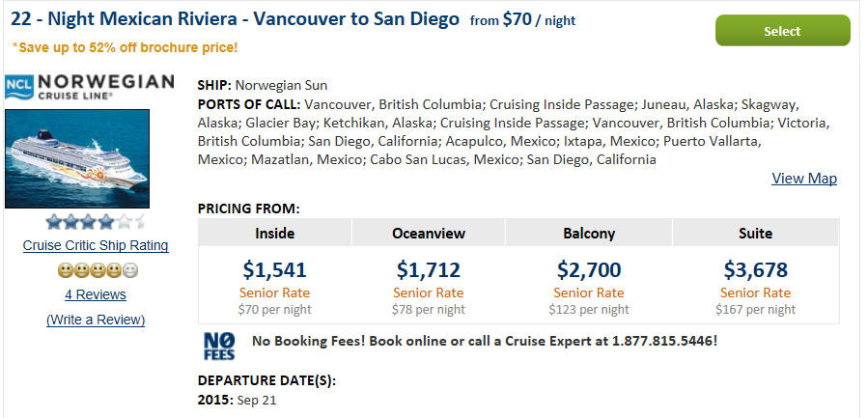The image size is (868, 418).
Task: Click the Norwegian Sun ship photo
Action: 77,158
